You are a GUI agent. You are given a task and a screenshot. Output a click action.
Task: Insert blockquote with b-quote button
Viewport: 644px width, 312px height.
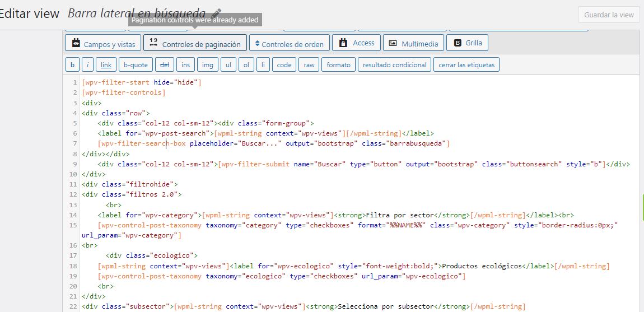tap(136, 65)
